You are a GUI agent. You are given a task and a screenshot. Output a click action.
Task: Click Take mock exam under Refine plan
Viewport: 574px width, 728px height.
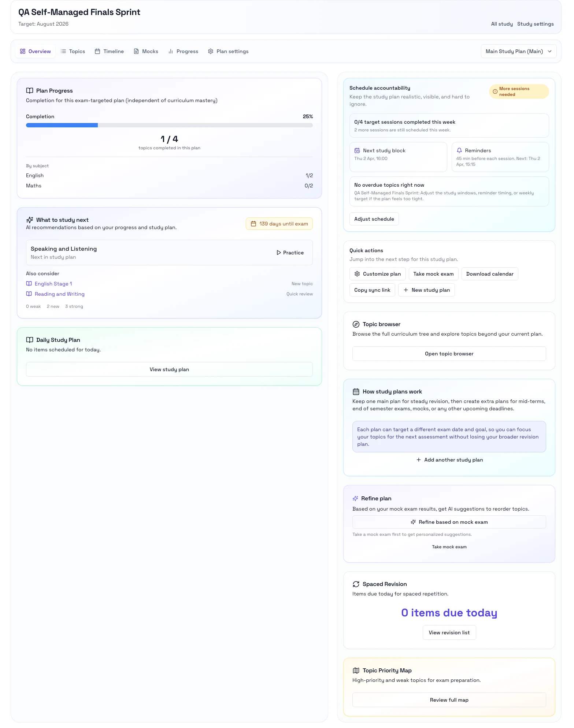tap(449, 547)
